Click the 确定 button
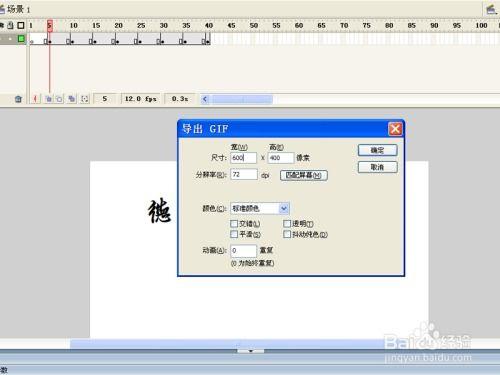The image size is (500, 375). point(378,150)
